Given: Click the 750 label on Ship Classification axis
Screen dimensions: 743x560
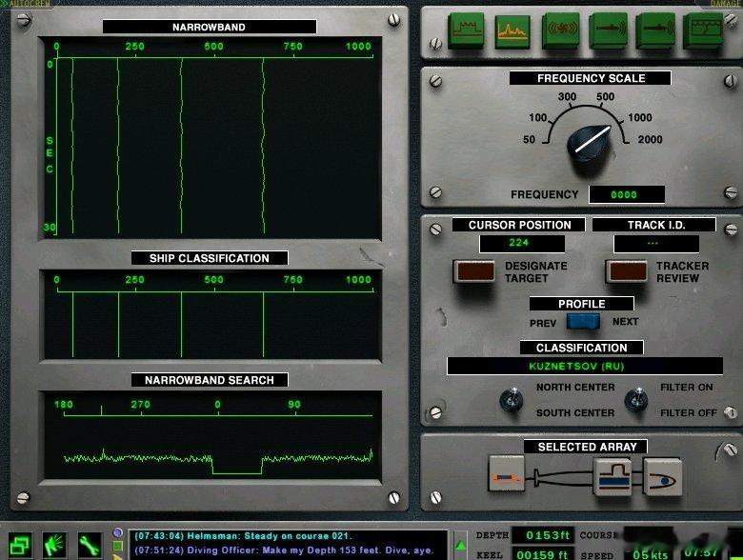Looking at the screenshot, I should 292,280.
